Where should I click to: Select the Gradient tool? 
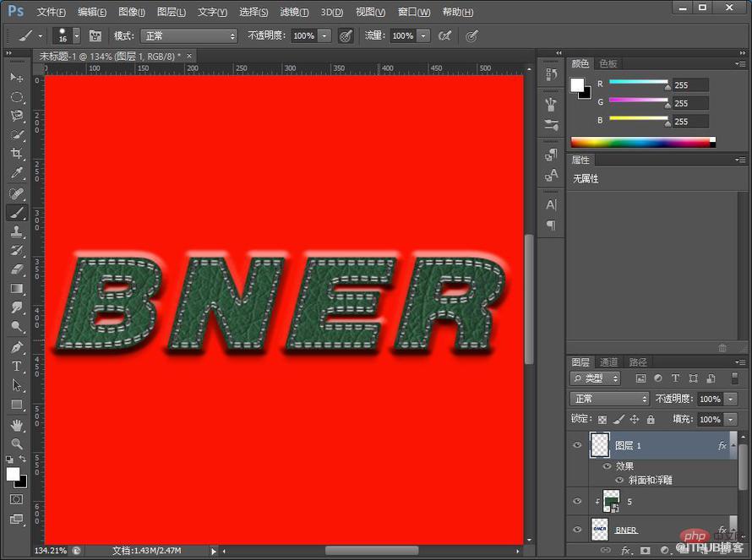click(17, 289)
